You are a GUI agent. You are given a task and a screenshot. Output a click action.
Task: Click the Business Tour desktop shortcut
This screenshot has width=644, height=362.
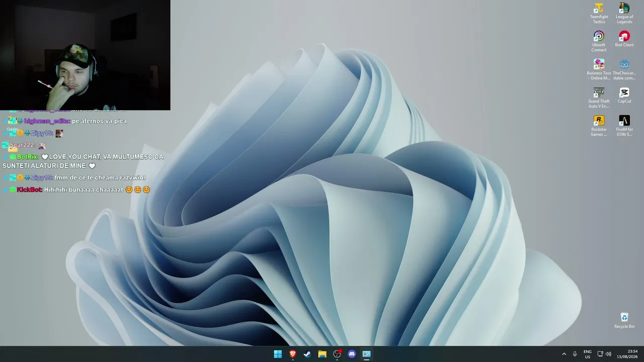(x=599, y=70)
